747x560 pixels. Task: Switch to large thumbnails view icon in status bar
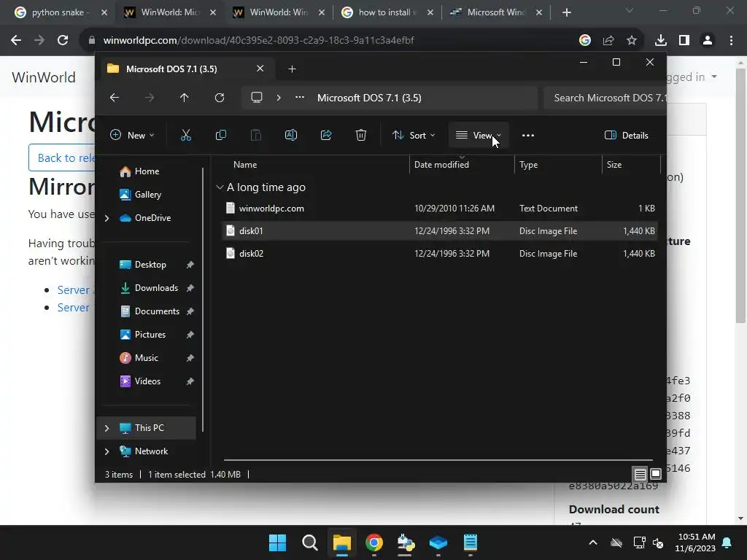point(656,474)
